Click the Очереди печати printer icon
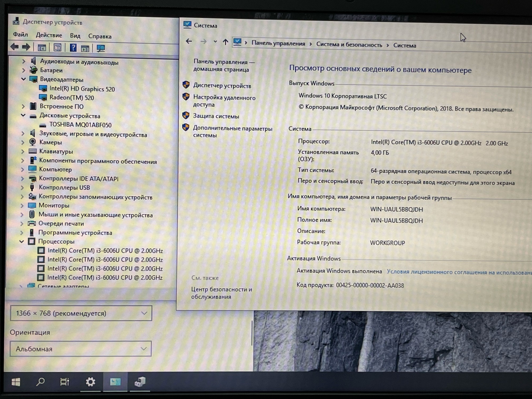 point(32,223)
